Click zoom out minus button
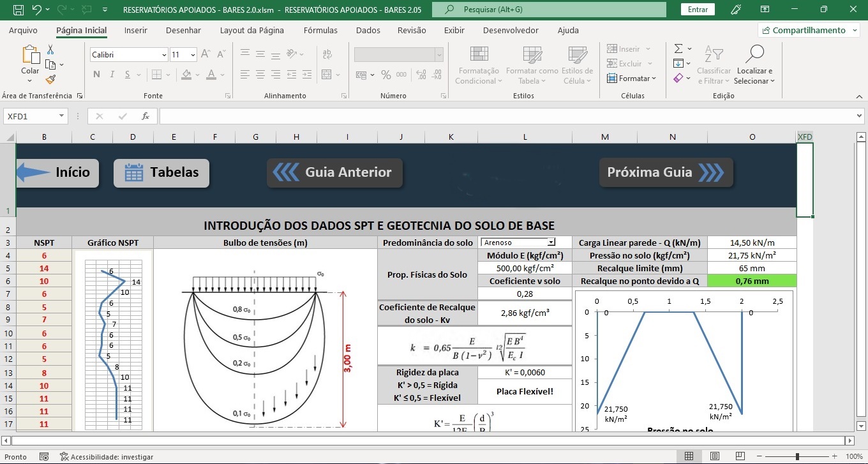The width and height of the screenshot is (868, 464). coord(759,456)
